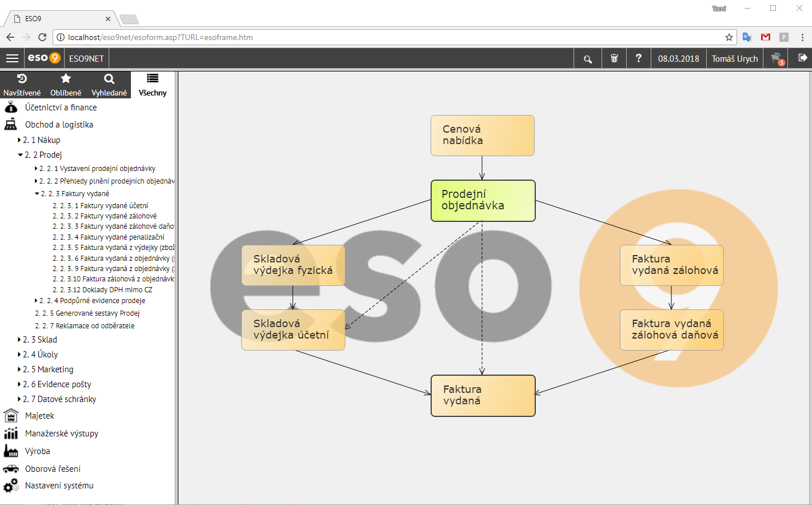Open Chrome three-dot menu

click(x=802, y=37)
